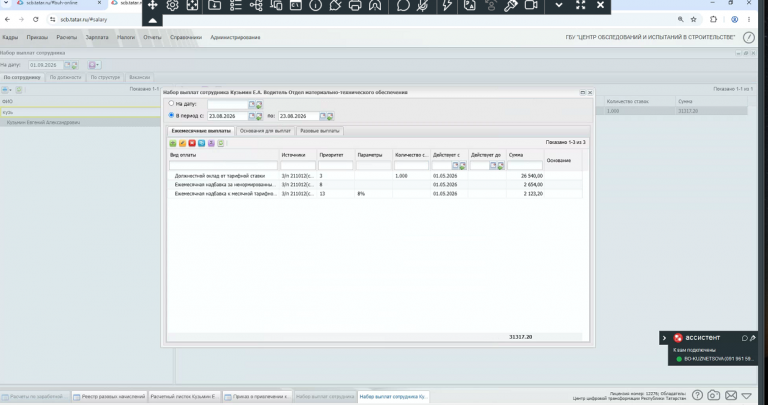This screenshot has width=768, height=405.
Task: Click green add-record icon in payments toolbar
Action: (x=173, y=143)
